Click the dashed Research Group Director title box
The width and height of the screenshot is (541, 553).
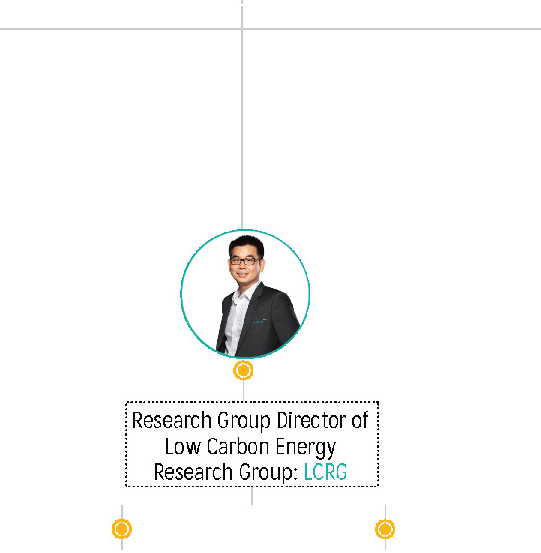[x=252, y=444]
